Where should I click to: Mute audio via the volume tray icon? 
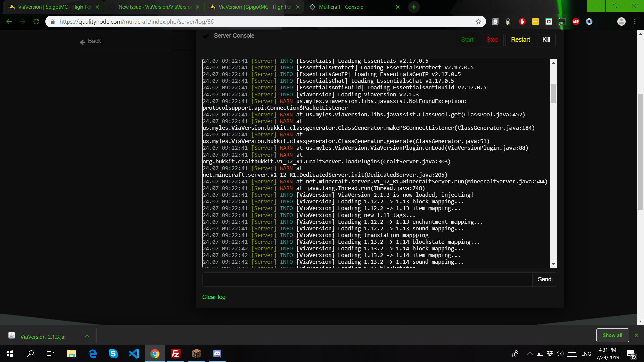[559, 353]
